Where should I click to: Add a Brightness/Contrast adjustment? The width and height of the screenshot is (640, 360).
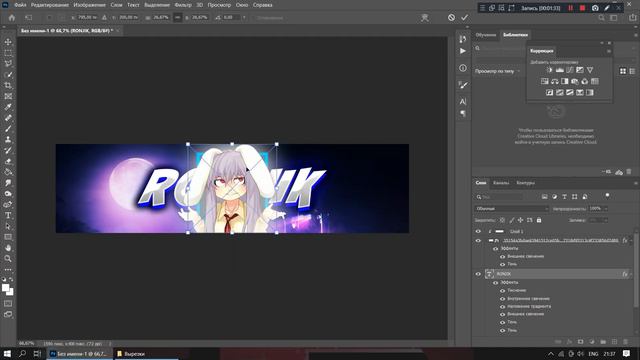pyautogui.click(x=549, y=70)
